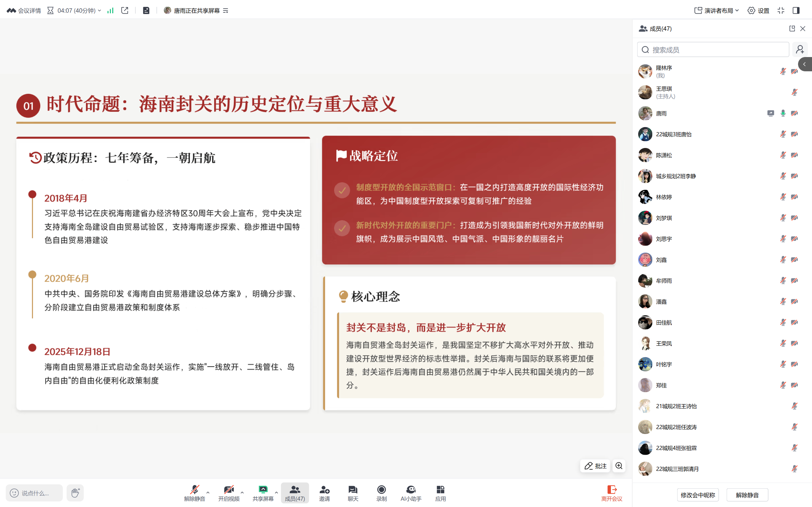
Task: Start recording with 录制 icon
Action: point(382,492)
